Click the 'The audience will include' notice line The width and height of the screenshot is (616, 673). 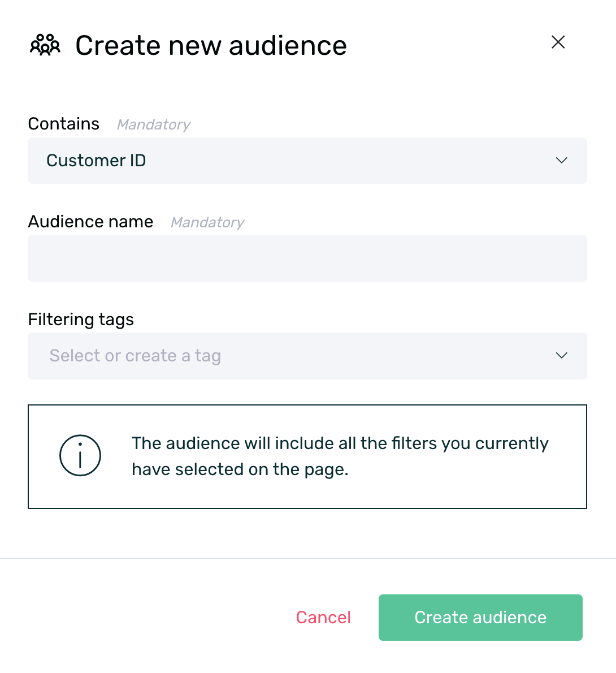click(340, 443)
